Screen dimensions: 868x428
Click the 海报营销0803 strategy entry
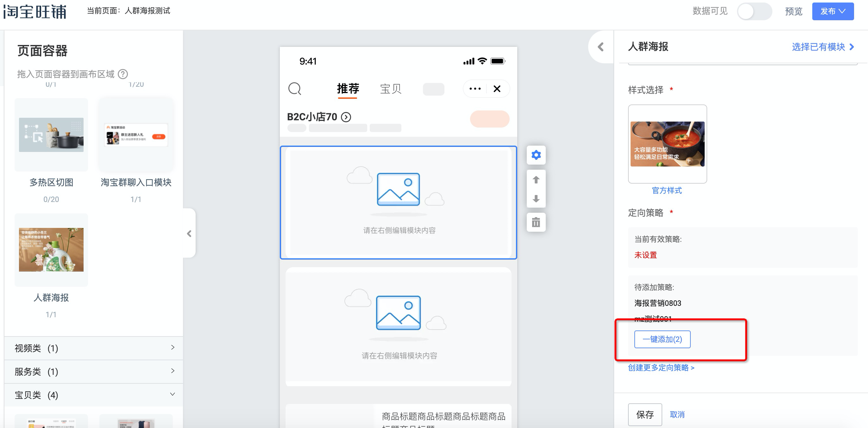[657, 303]
